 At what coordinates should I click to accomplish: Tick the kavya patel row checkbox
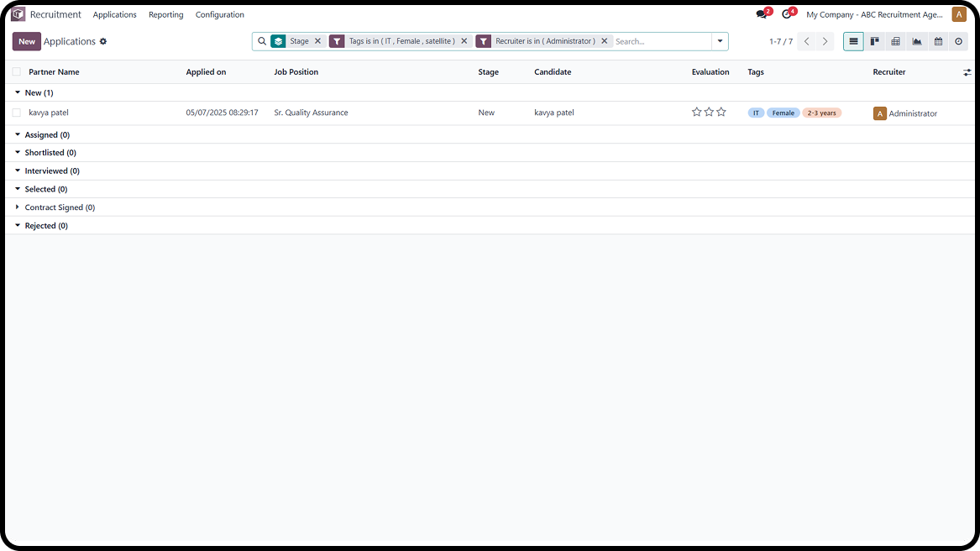point(16,113)
